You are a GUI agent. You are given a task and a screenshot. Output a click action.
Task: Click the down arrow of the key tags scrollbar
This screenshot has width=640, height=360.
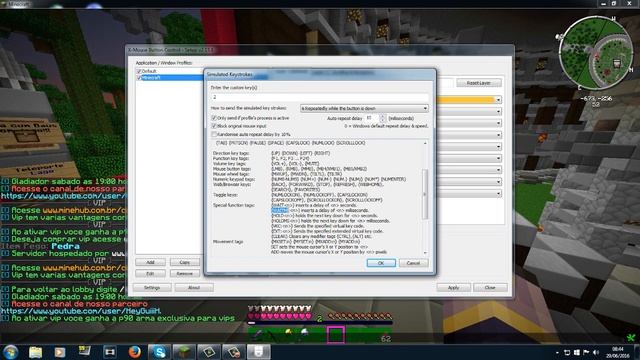point(425,253)
